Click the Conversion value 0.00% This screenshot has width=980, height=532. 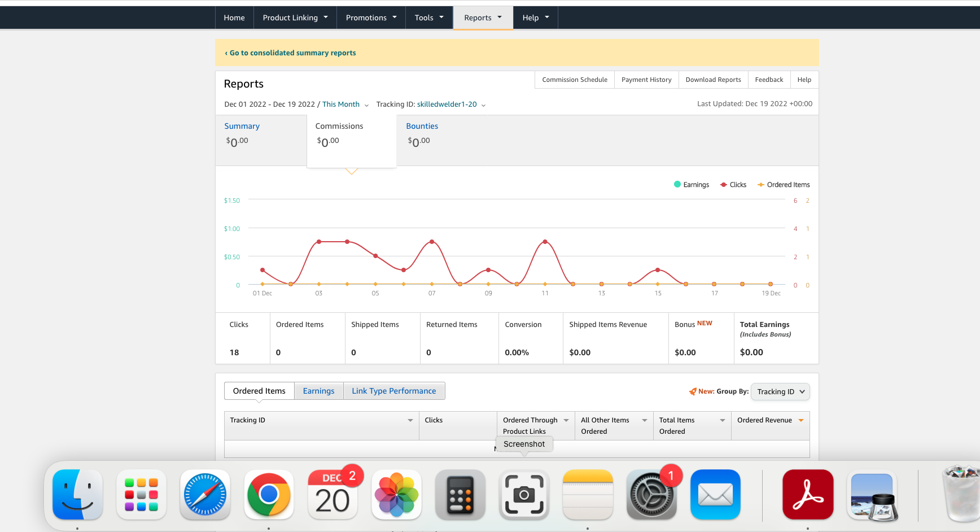click(517, 352)
